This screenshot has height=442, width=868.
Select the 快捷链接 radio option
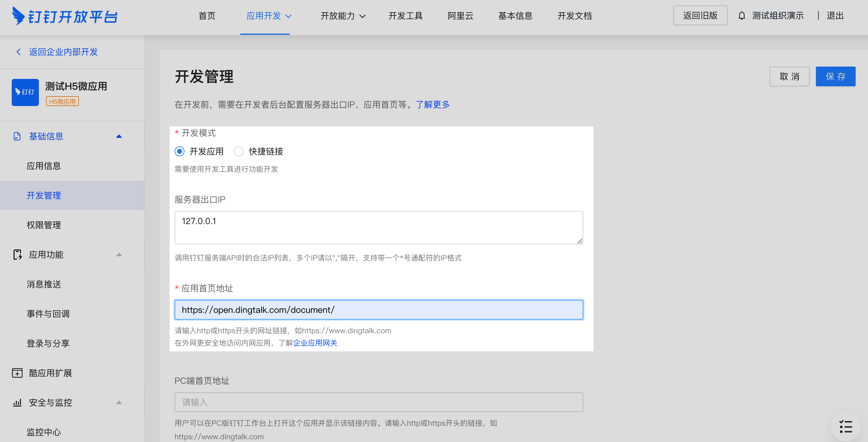tap(238, 151)
